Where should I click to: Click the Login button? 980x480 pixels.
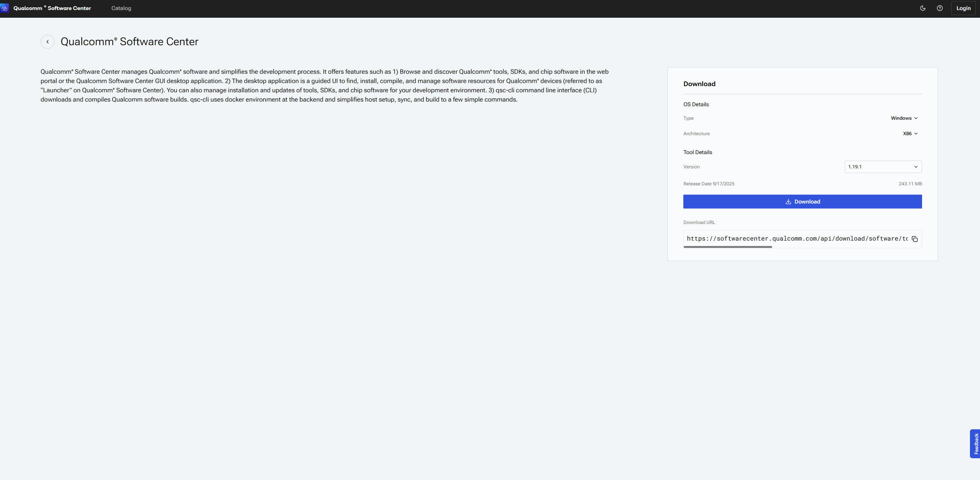[963, 8]
